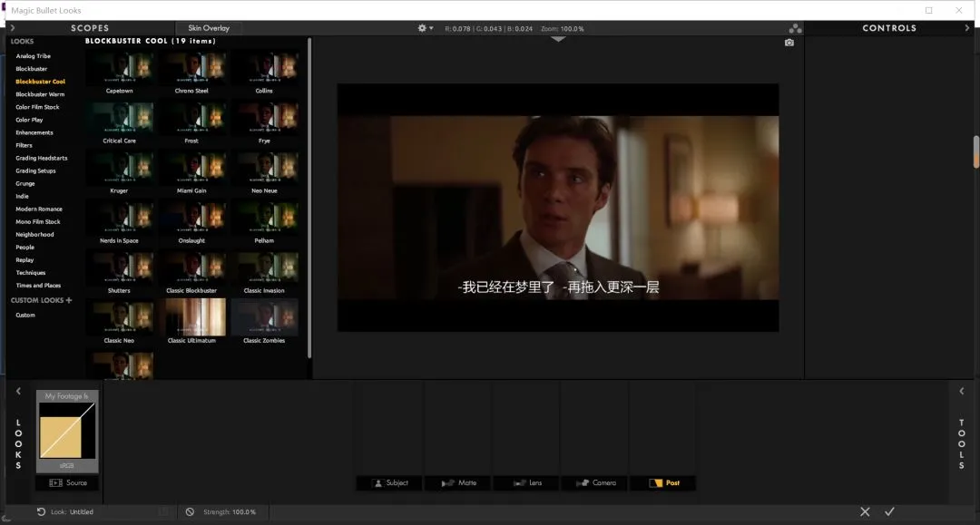This screenshot has width=980, height=525.
Task: Cancel with the X button
Action: pos(865,511)
